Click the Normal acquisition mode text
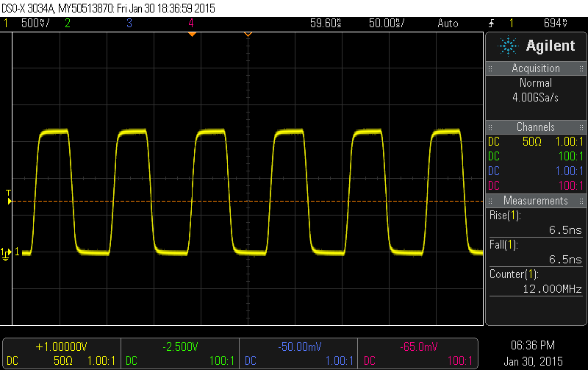 point(536,83)
